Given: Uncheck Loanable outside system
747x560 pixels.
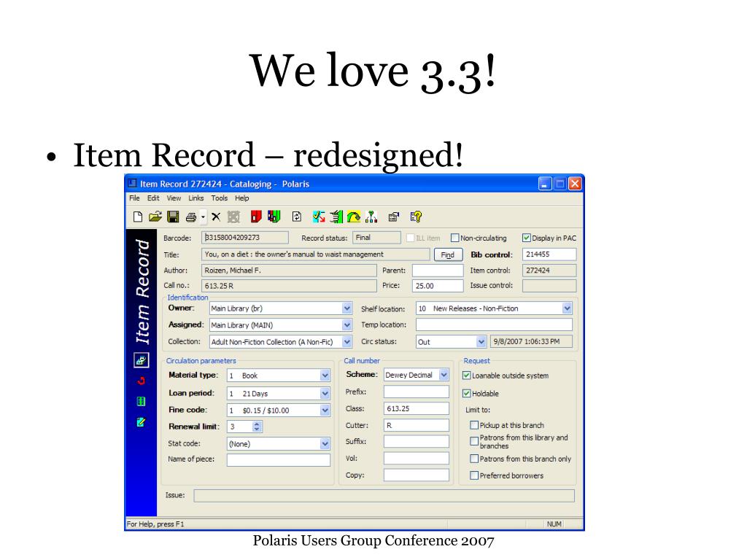Looking at the screenshot, I should point(467,376).
